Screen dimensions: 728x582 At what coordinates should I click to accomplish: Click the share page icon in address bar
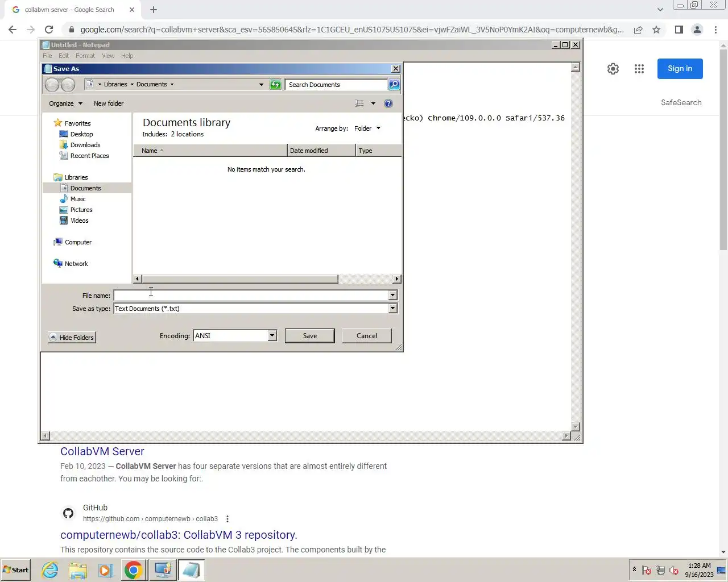(638, 30)
